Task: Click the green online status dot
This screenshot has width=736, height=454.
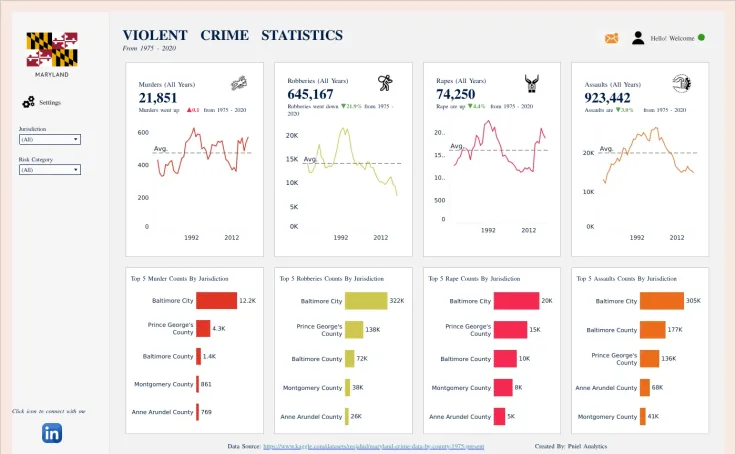Action: click(x=701, y=38)
